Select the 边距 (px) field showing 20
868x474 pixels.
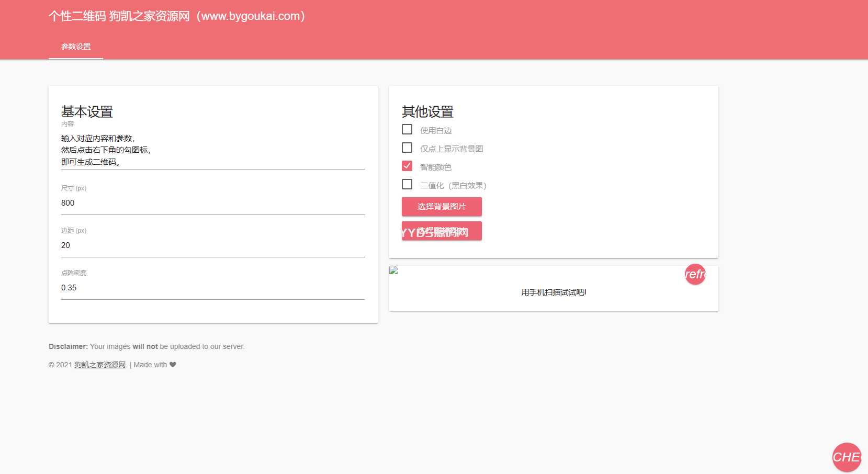[x=212, y=245]
